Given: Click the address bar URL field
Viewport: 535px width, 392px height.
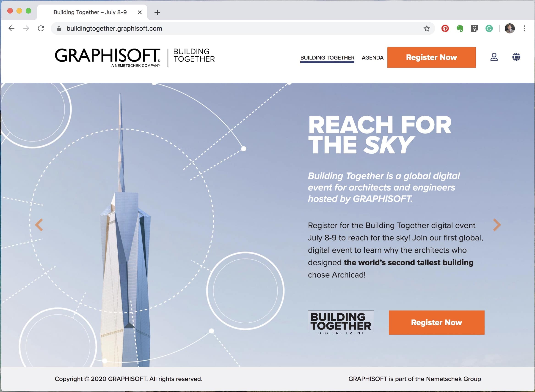Looking at the screenshot, I should click(214, 28).
